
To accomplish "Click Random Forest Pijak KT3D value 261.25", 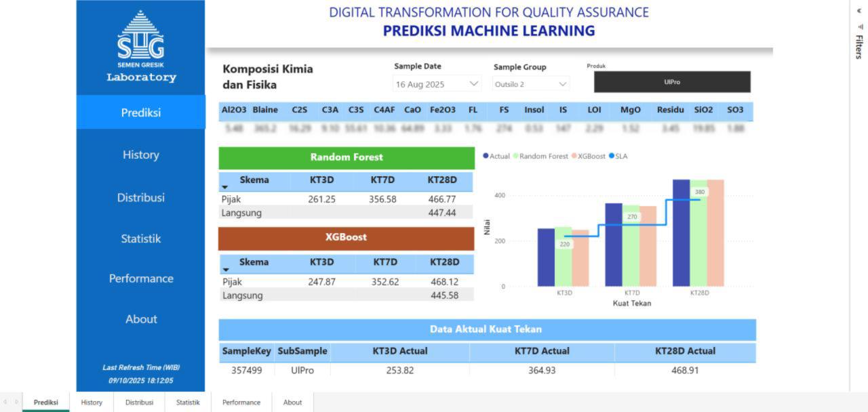I will [x=321, y=199].
